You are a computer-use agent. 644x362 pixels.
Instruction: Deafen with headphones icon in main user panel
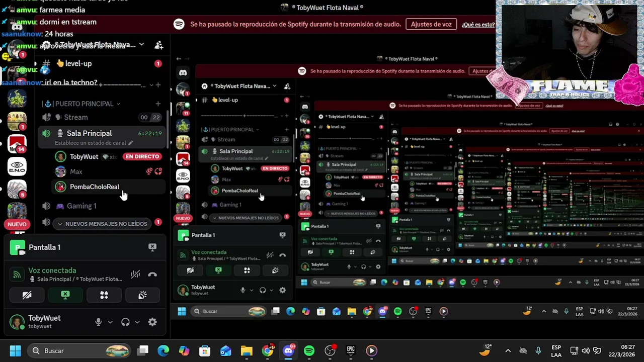125,322
